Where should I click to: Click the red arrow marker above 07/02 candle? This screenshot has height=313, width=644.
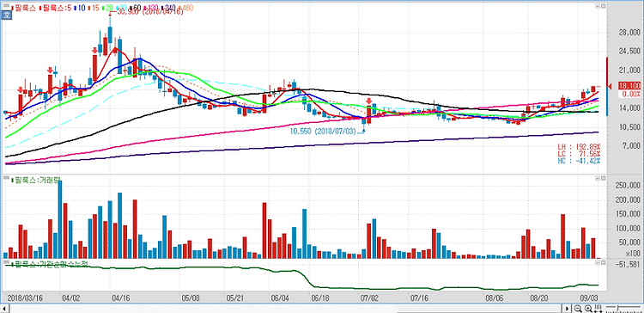click(x=369, y=101)
